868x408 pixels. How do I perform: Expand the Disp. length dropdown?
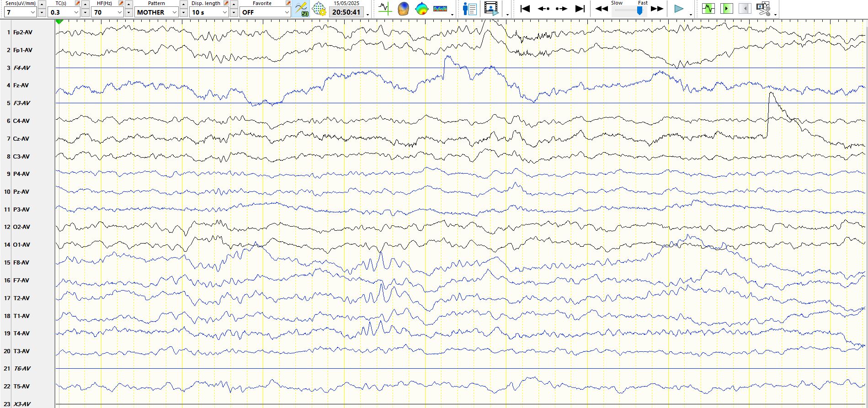(224, 12)
